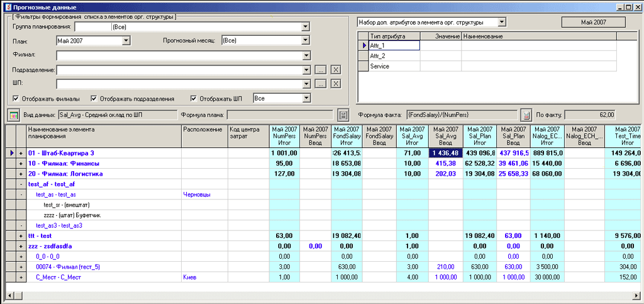Clear the Подразделение field with X button

click(336, 69)
